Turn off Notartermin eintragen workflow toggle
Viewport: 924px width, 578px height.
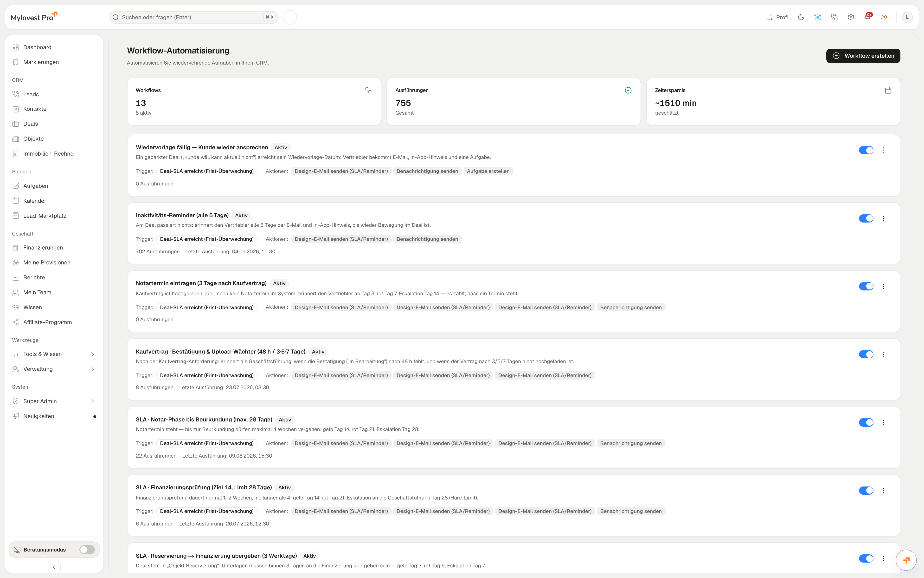pyautogui.click(x=866, y=286)
